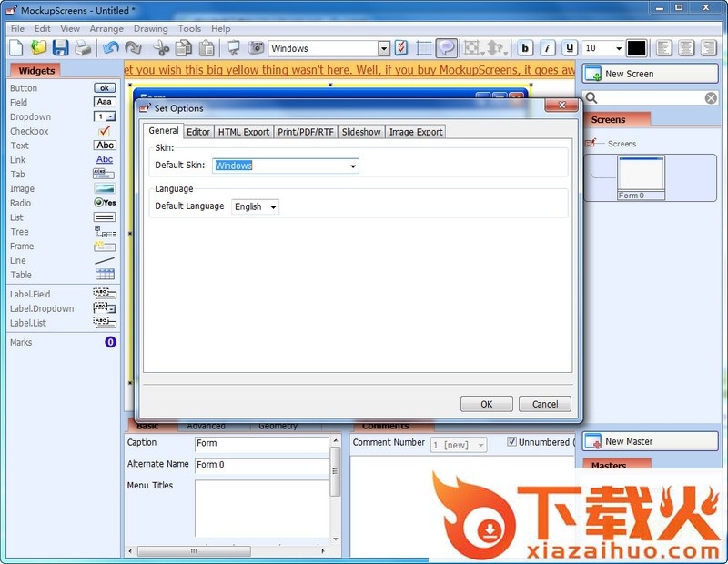
Task: Click the yellow purchase banner link
Action: pyautogui.click(x=349, y=70)
